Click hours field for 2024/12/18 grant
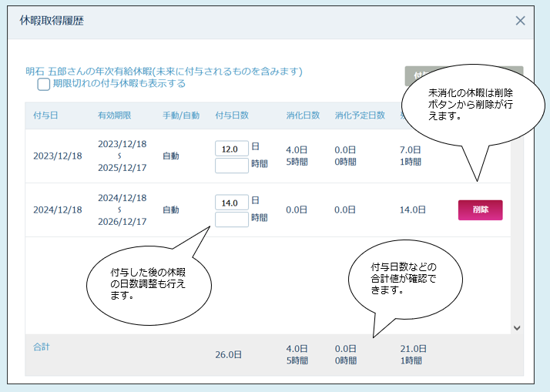 coord(232,219)
